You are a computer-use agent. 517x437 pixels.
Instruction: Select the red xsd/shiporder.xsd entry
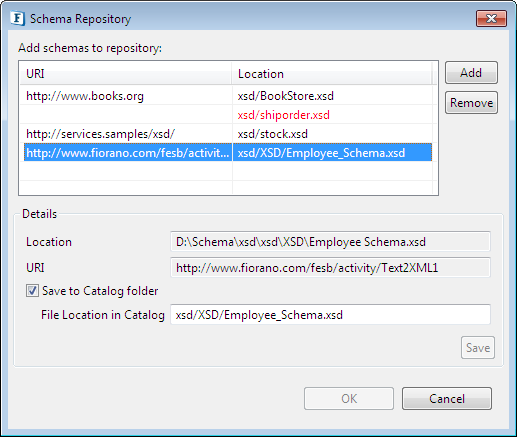pos(284,115)
